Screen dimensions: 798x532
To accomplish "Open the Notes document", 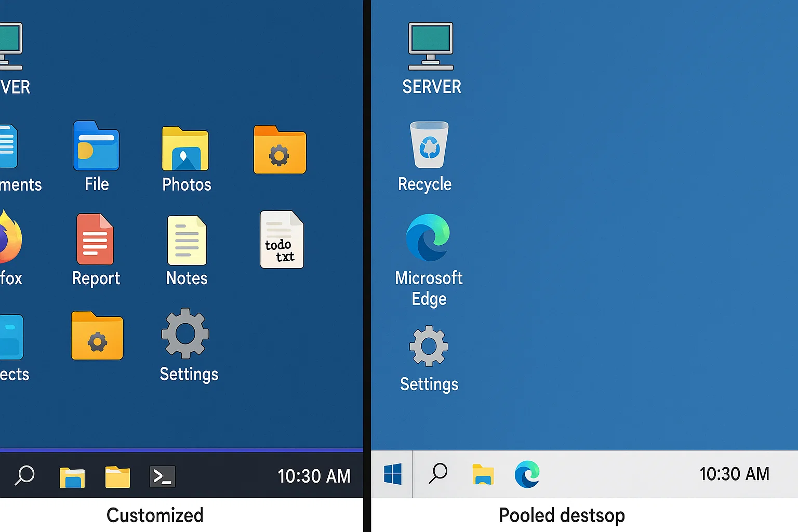I will tap(185, 241).
